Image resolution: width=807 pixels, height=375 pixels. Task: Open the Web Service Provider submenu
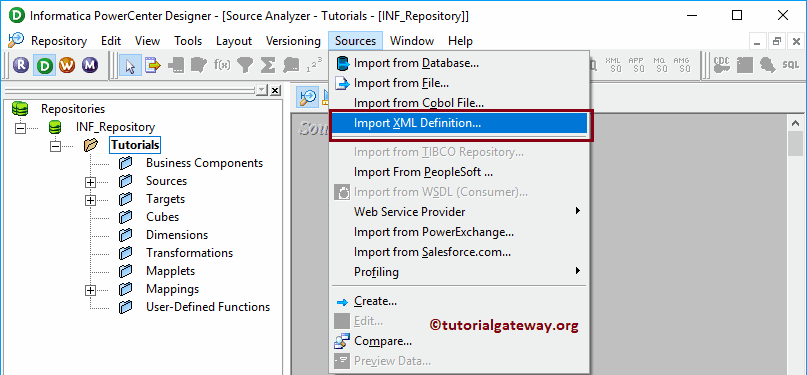coord(459,211)
